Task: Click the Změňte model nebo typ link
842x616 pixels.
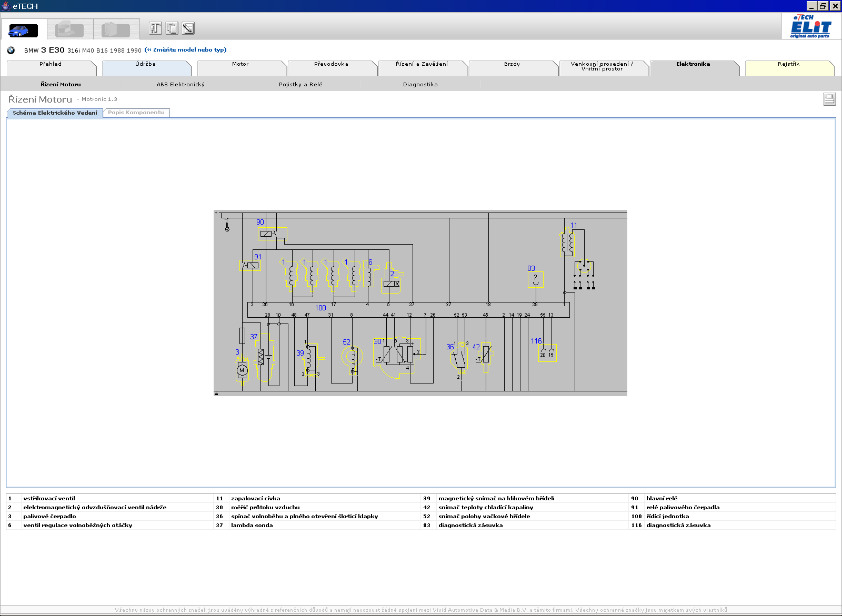Action: pos(186,50)
